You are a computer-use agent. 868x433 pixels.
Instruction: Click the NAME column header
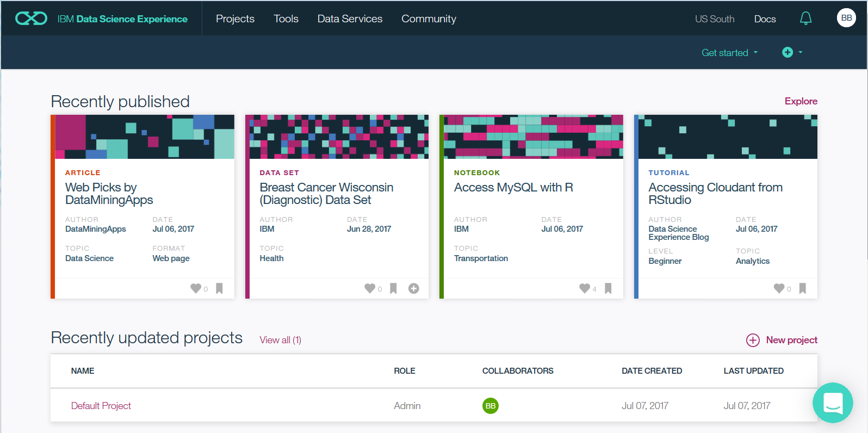click(83, 371)
